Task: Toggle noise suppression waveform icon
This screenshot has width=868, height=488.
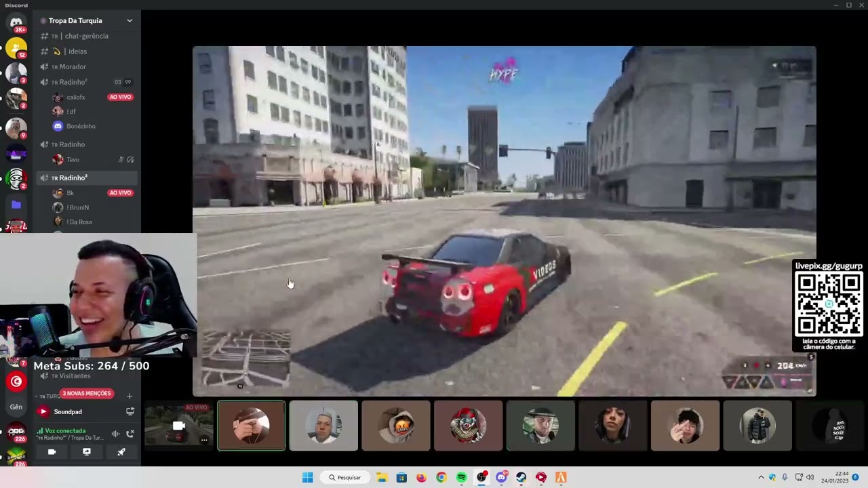Action: [115, 434]
